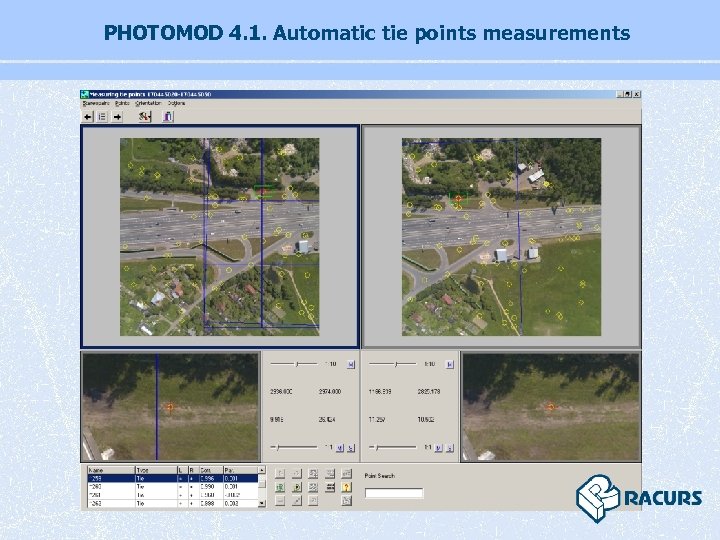Click the third icon in bottom button row

coord(313,501)
